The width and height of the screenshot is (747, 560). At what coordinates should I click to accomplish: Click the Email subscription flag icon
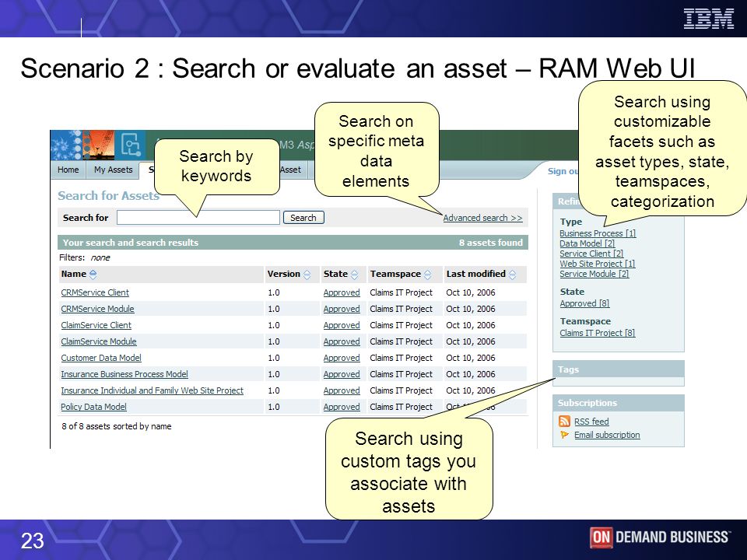(x=565, y=435)
